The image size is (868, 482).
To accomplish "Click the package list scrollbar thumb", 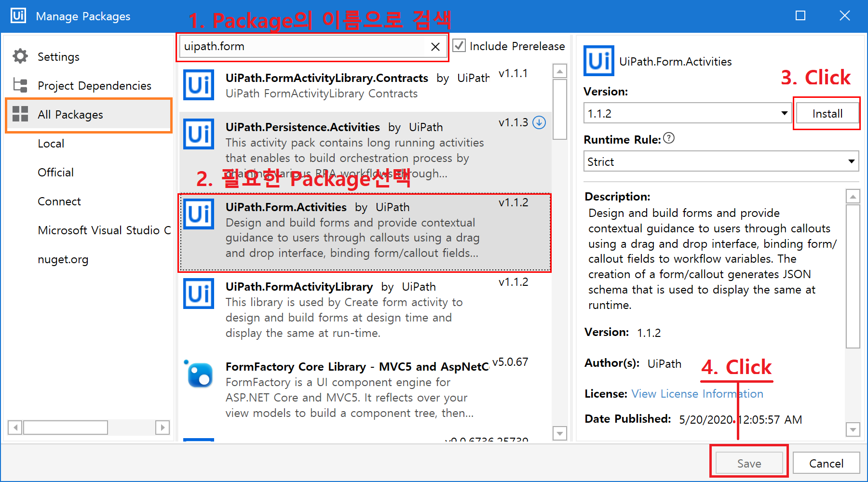I will 559,109.
